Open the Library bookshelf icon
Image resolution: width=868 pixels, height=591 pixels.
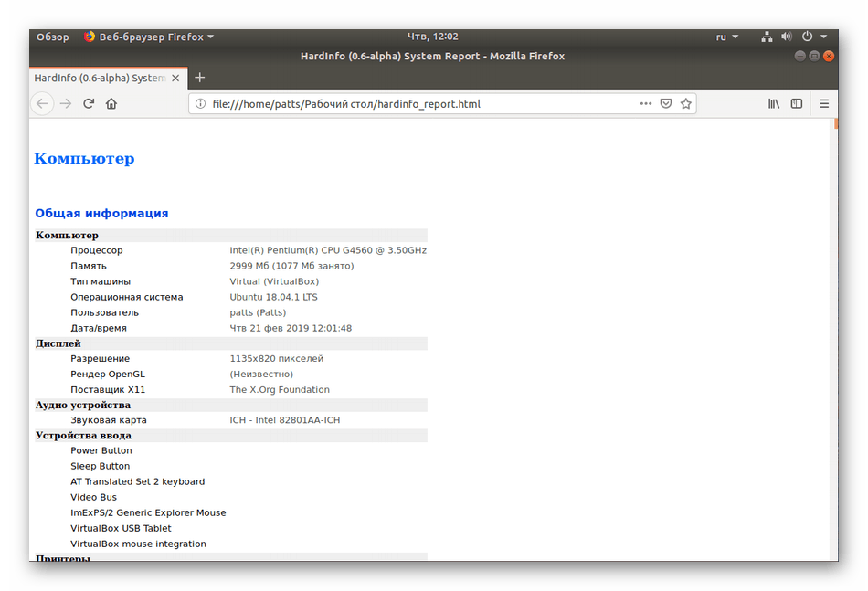pyautogui.click(x=773, y=103)
